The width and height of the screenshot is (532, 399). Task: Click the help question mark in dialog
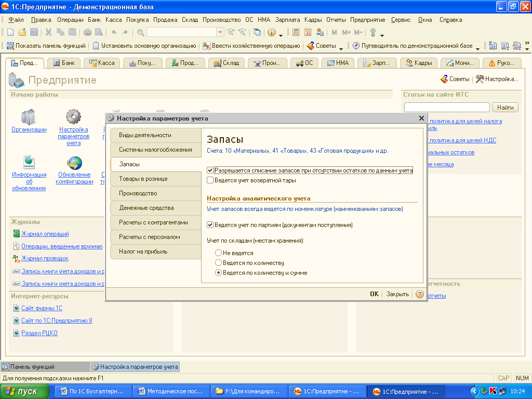pyautogui.click(x=420, y=294)
